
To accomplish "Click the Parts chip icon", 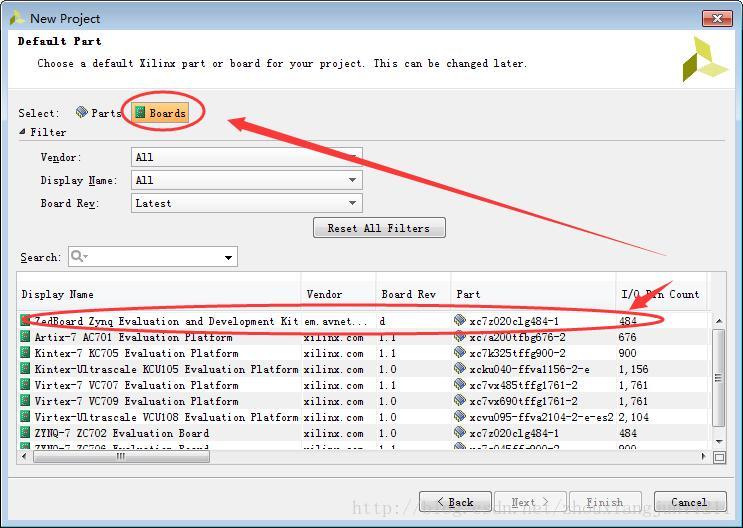I will tap(82, 112).
